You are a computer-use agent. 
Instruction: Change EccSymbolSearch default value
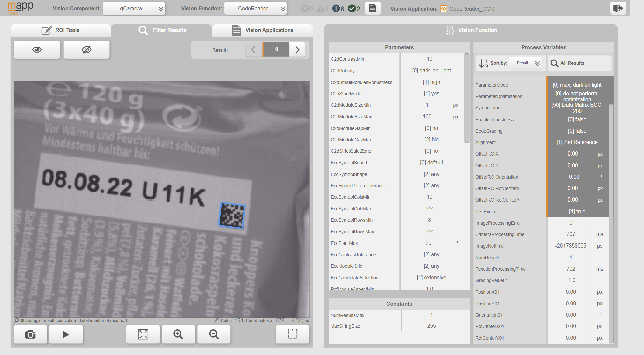pos(432,162)
